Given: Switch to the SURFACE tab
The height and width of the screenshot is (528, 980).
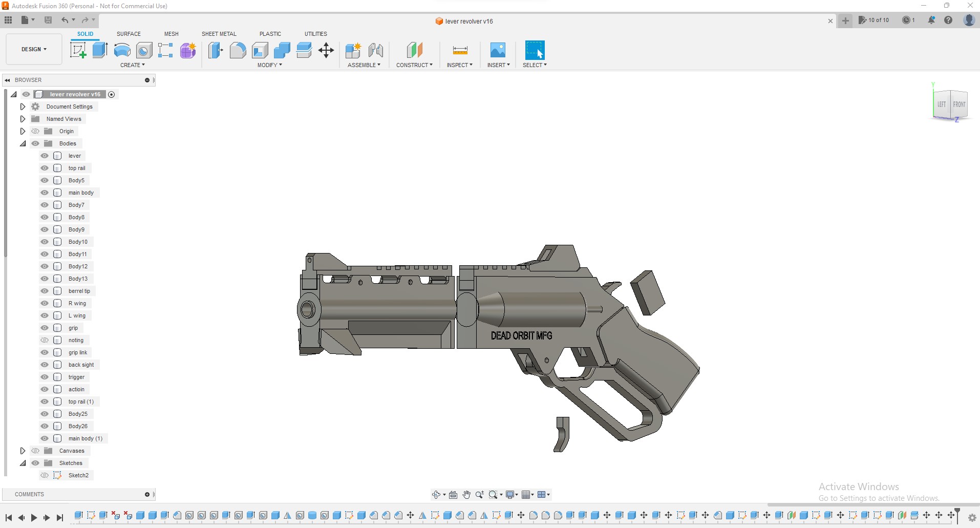Looking at the screenshot, I should 129,34.
